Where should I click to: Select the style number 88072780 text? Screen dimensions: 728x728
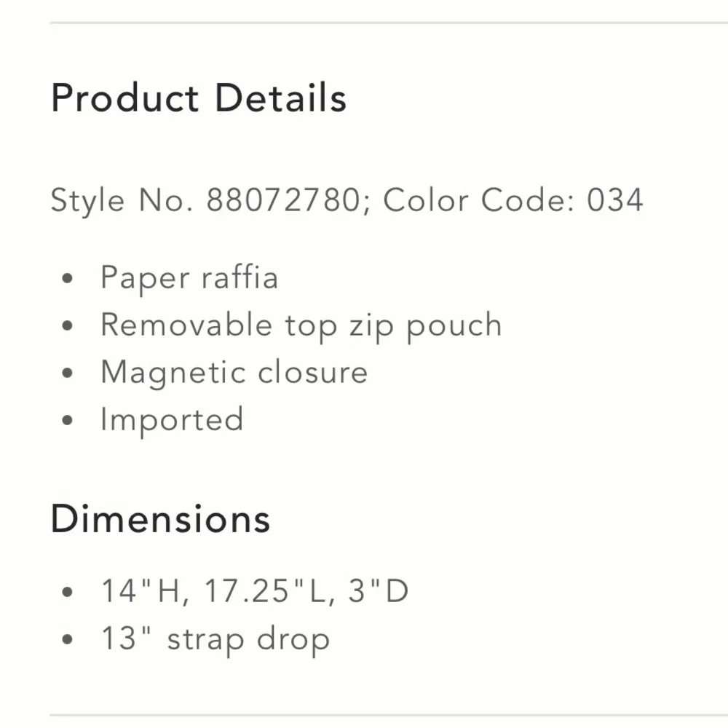[283, 200]
